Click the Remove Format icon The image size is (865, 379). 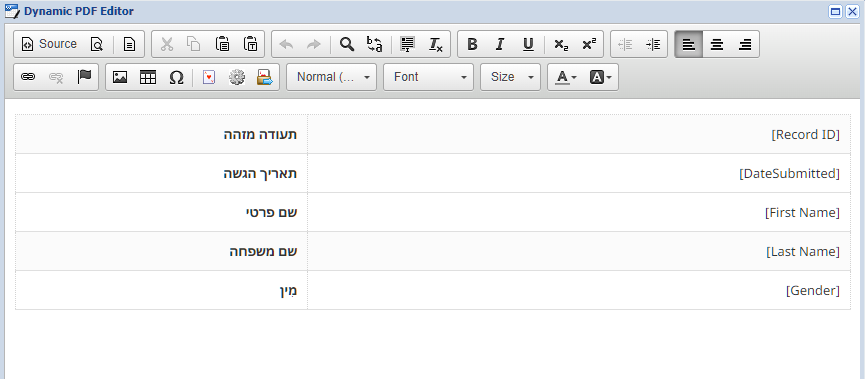point(436,44)
